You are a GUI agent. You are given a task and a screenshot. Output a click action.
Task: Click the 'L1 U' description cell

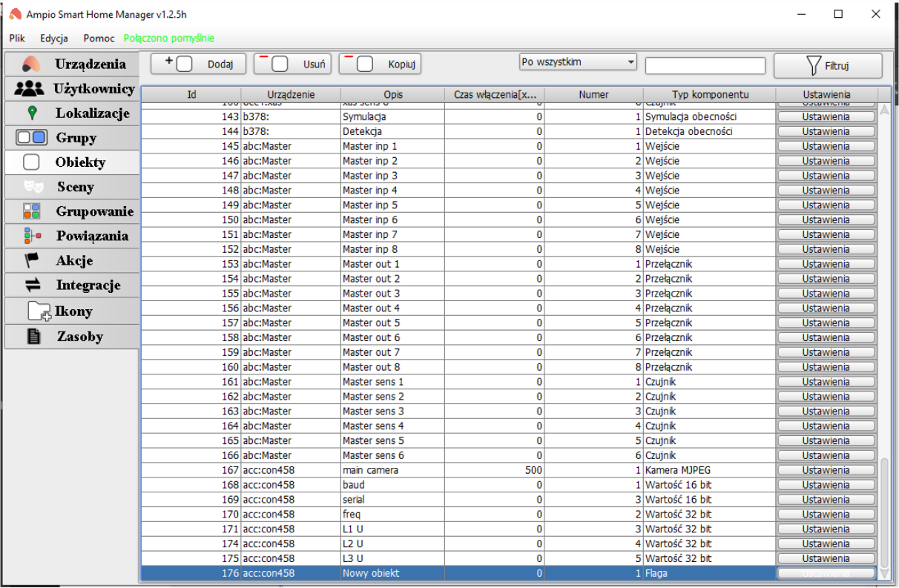point(393,529)
